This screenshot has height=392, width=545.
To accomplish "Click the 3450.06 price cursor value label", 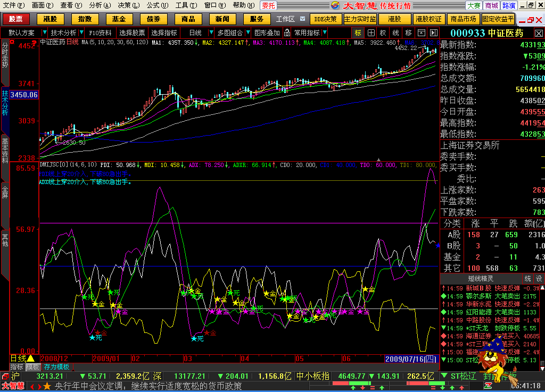I will coord(23,95).
